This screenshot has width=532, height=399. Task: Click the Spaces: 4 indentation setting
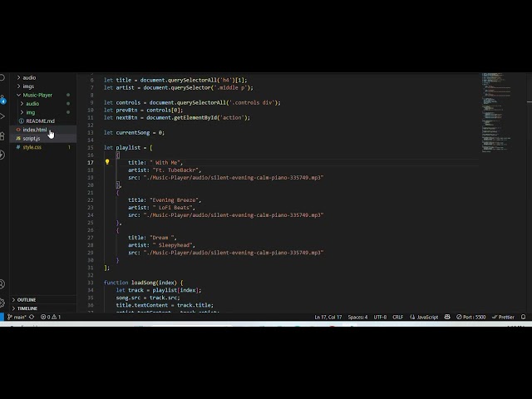click(x=357, y=317)
